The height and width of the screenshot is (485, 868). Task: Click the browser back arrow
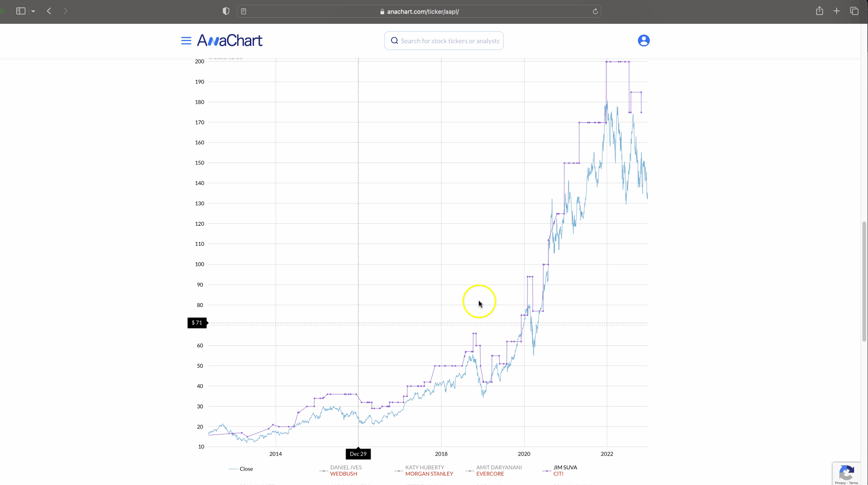pos(49,11)
